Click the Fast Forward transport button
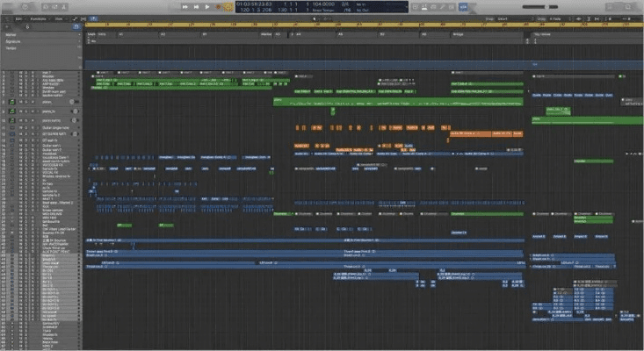644x351 pixels. click(x=197, y=7)
